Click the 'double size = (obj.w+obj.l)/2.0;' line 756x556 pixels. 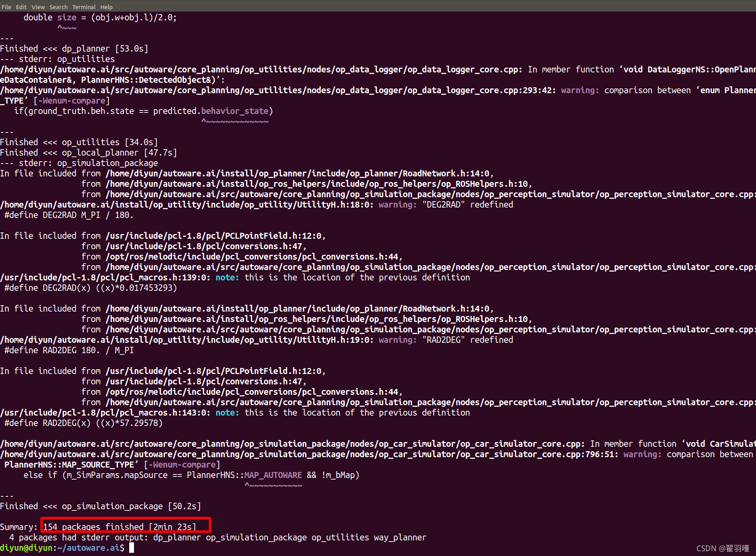pyautogui.click(x=100, y=17)
